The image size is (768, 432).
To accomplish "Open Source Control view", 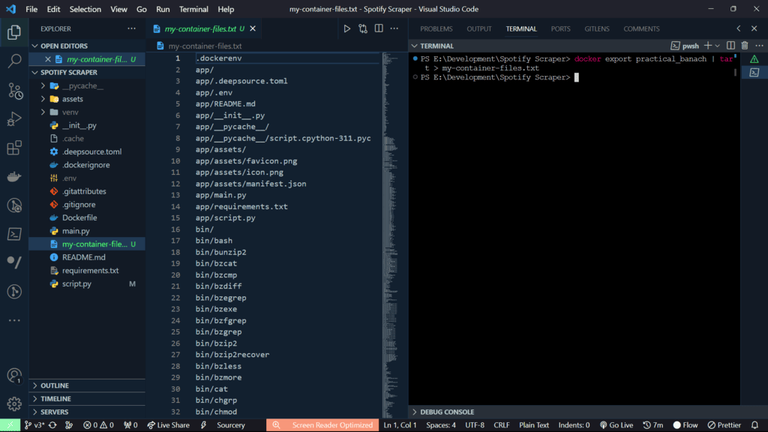I will (x=14, y=91).
